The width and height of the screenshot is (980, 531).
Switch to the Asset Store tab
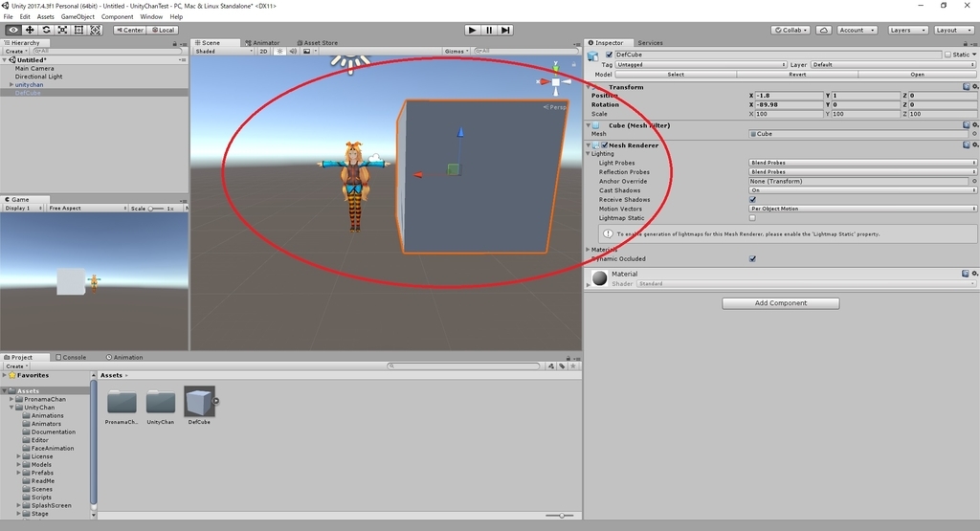point(318,42)
